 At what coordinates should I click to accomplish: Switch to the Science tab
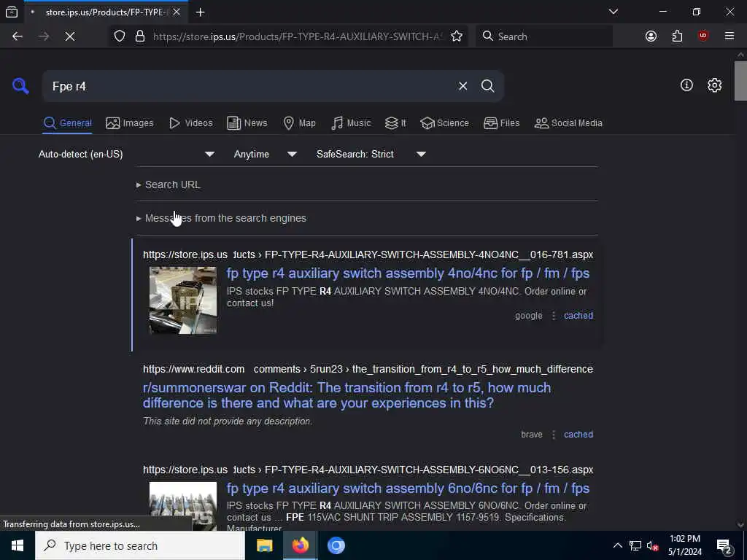[444, 122]
